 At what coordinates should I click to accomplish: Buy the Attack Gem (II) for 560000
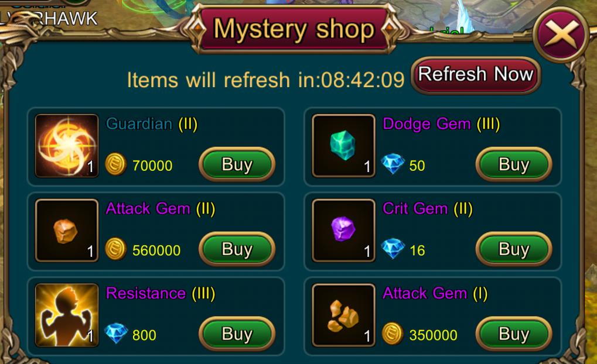[x=237, y=249]
